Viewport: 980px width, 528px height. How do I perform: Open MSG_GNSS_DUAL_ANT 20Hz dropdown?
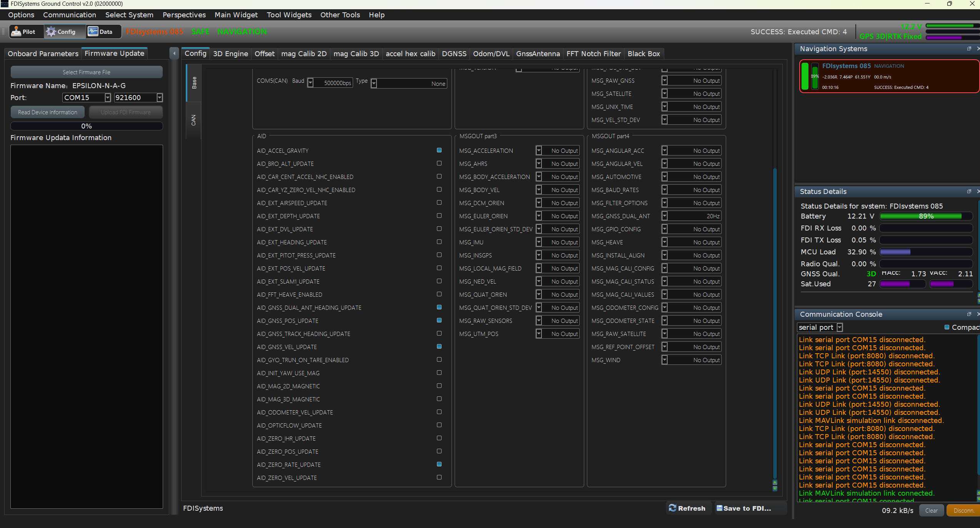tap(692, 216)
